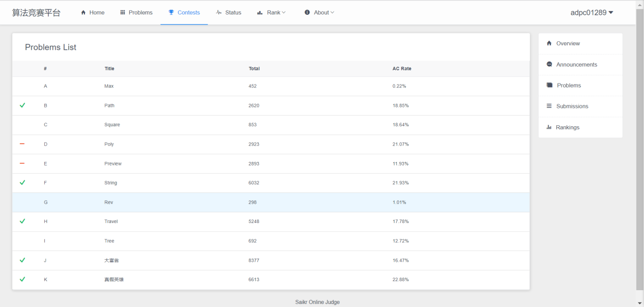Image resolution: width=644 pixels, height=307 pixels.
Task: Click the pulse icon next to Status
Action: tap(219, 12)
